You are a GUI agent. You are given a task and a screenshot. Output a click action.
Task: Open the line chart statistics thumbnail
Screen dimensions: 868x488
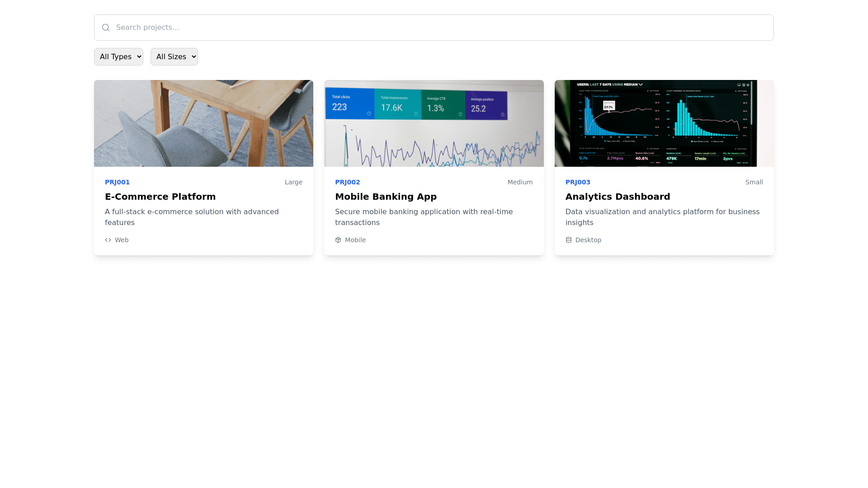click(x=434, y=123)
